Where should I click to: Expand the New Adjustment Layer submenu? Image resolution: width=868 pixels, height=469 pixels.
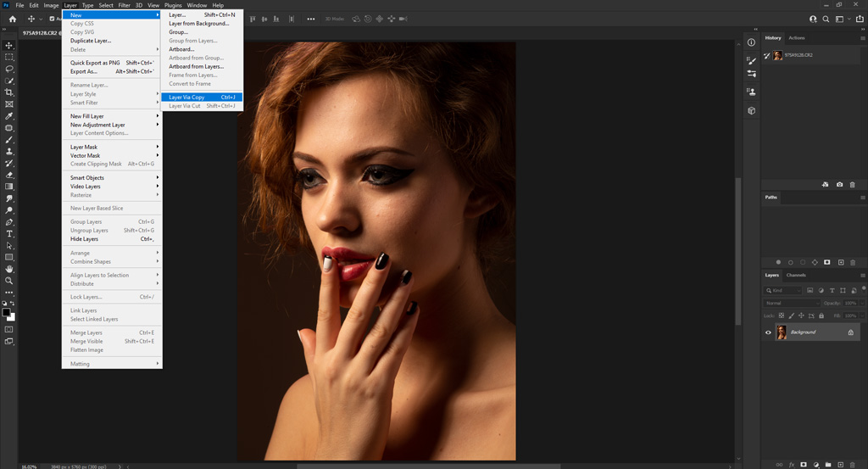[112, 125]
